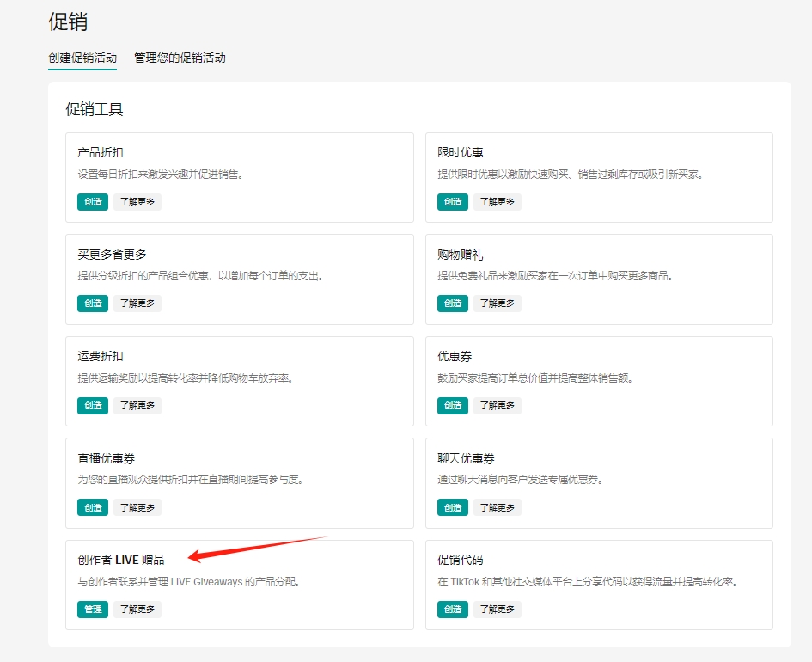Click 创造 under 产品折扣
The image size is (812, 662).
pyautogui.click(x=92, y=201)
